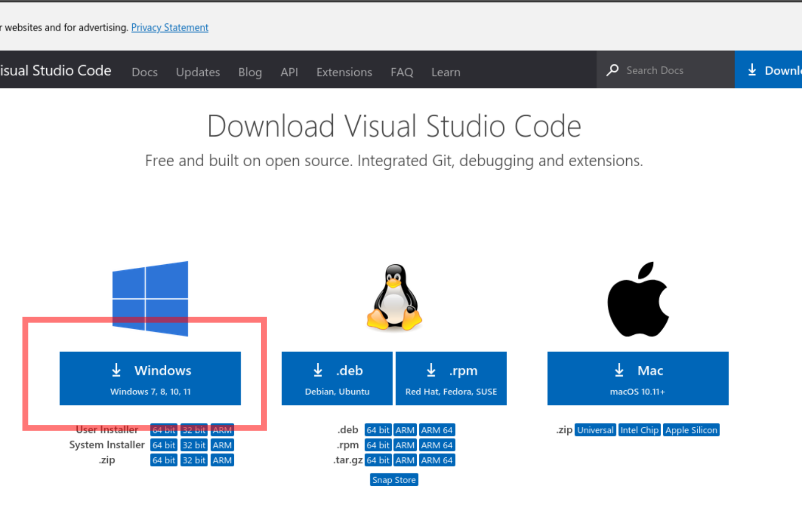Download Linux .rpm ARM

tap(405, 445)
